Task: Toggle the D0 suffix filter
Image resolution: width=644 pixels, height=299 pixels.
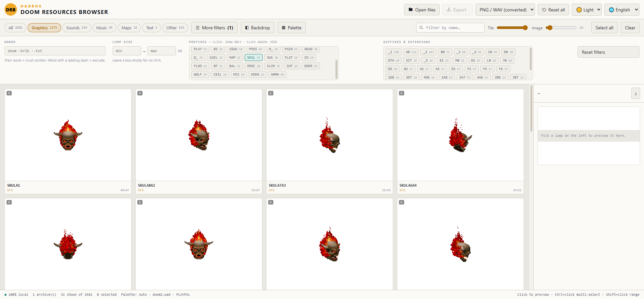Action: coord(508,52)
